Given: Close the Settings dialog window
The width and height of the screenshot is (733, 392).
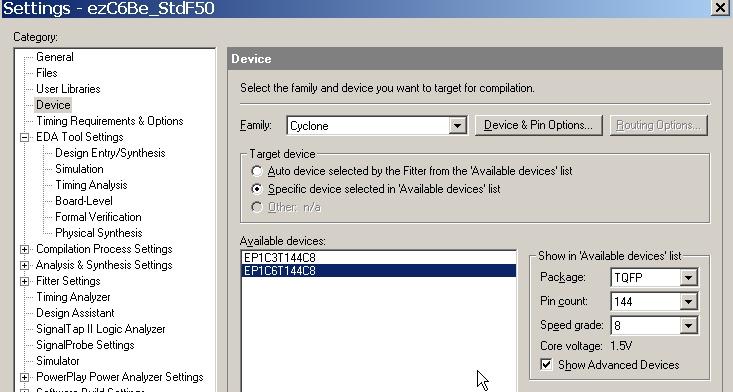Looking at the screenshot, I should pyautogui.click(x=720, y=8).
